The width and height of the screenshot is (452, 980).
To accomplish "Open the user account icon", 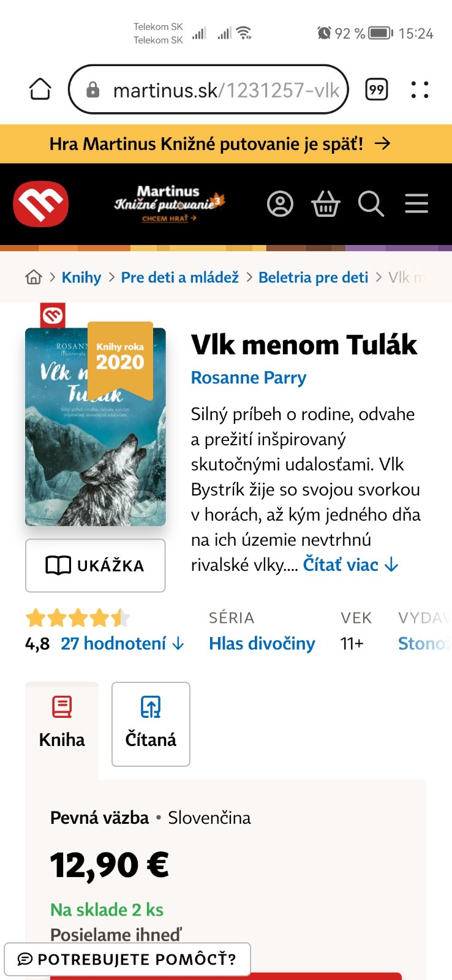I will 280,204.
